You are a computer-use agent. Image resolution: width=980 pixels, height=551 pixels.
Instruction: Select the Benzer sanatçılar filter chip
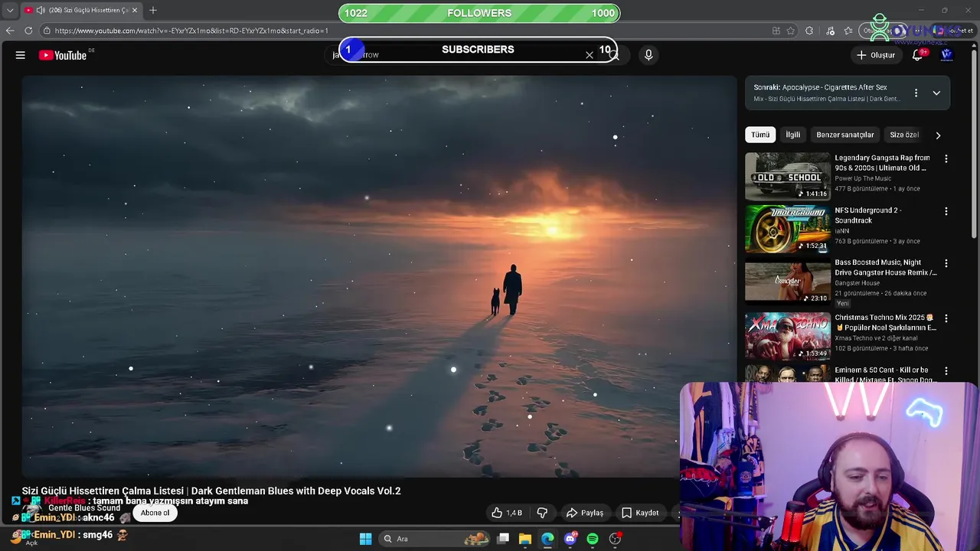click(845, 135)
